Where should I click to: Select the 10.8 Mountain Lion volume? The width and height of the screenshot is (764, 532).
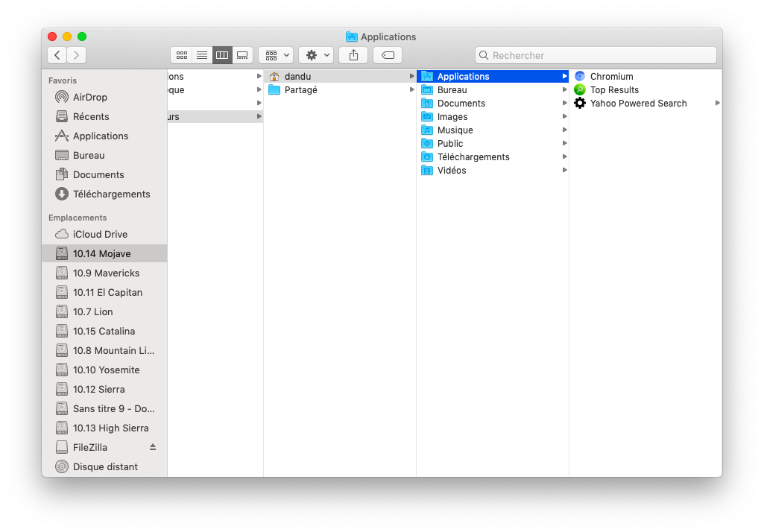(104, 350)
